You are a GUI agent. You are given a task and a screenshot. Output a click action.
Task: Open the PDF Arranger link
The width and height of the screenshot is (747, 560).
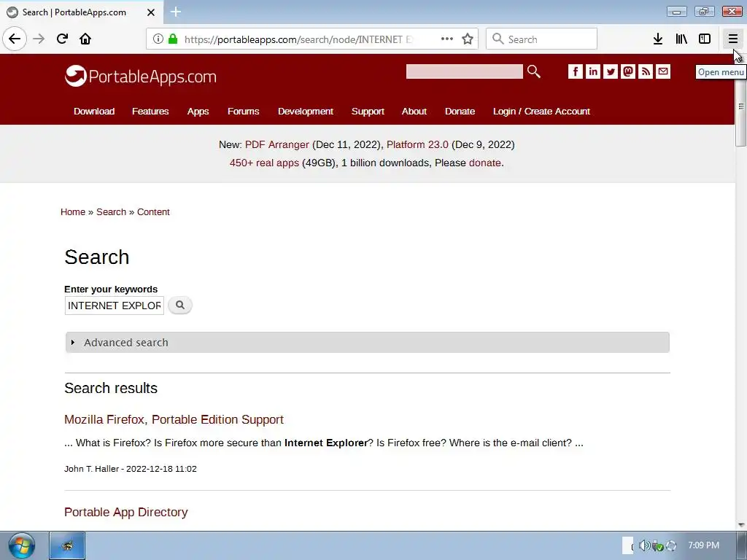click(x=276, y=144)
